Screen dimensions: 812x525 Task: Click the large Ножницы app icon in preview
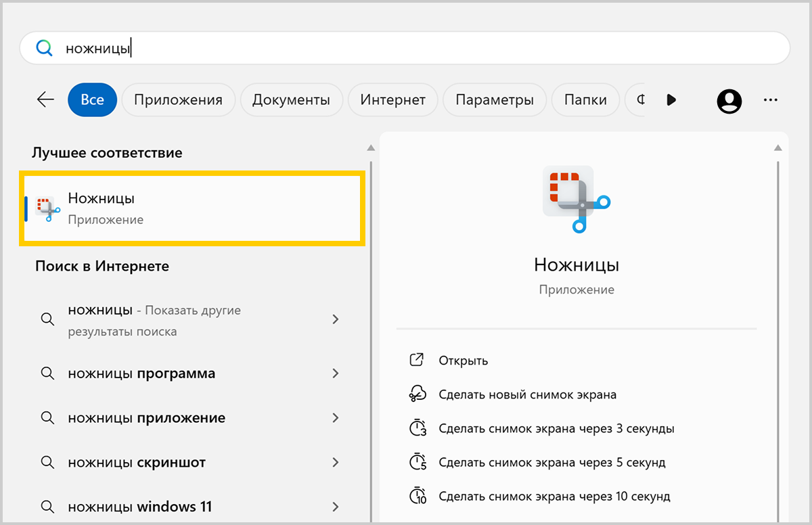click(x=576, y=200)
